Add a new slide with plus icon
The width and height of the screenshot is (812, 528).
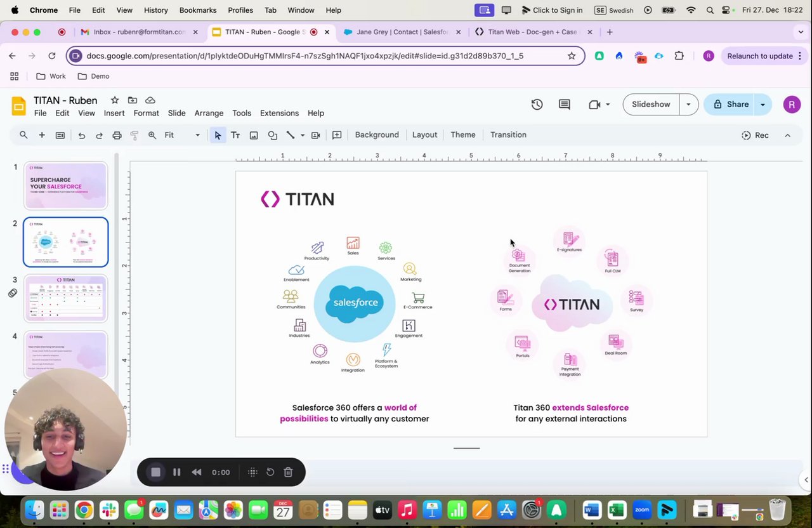coord(42,135)
